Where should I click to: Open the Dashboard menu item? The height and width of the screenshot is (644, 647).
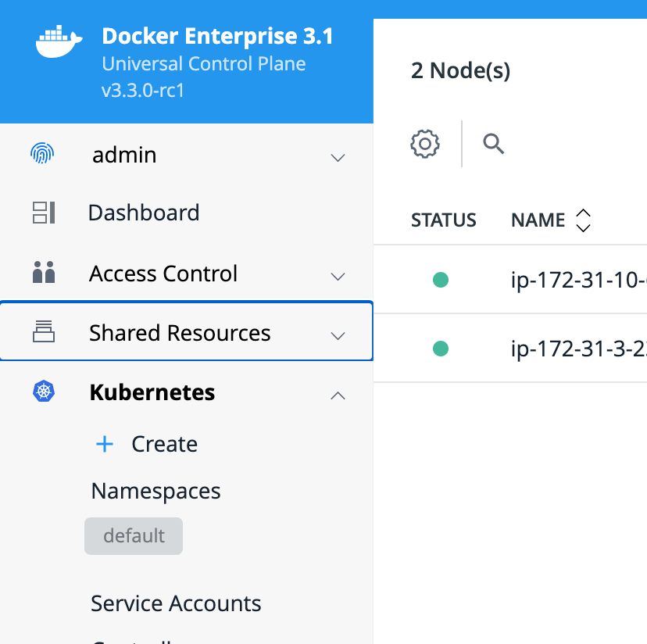tap(144, 213)
